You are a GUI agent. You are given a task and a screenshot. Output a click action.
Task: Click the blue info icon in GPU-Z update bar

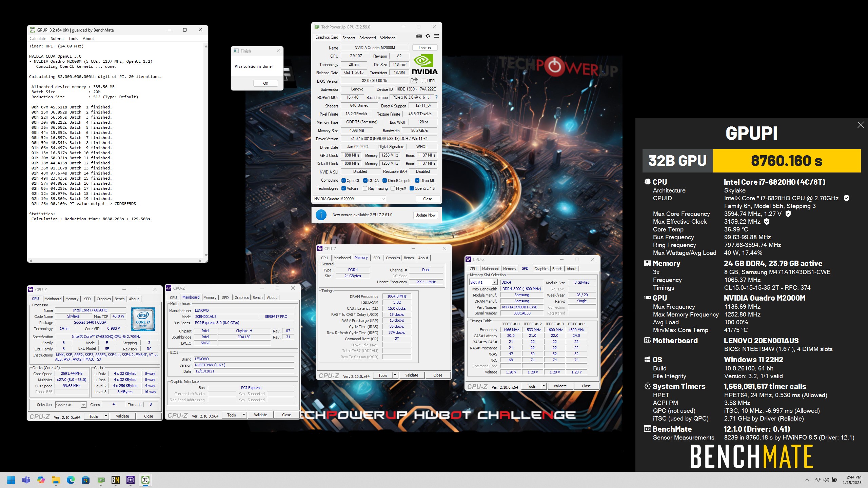coord(321,215)
